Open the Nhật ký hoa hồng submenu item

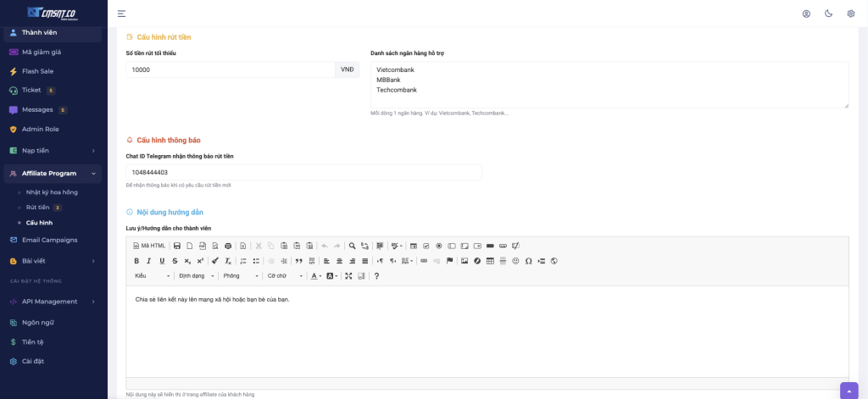[x=52, y=192]
